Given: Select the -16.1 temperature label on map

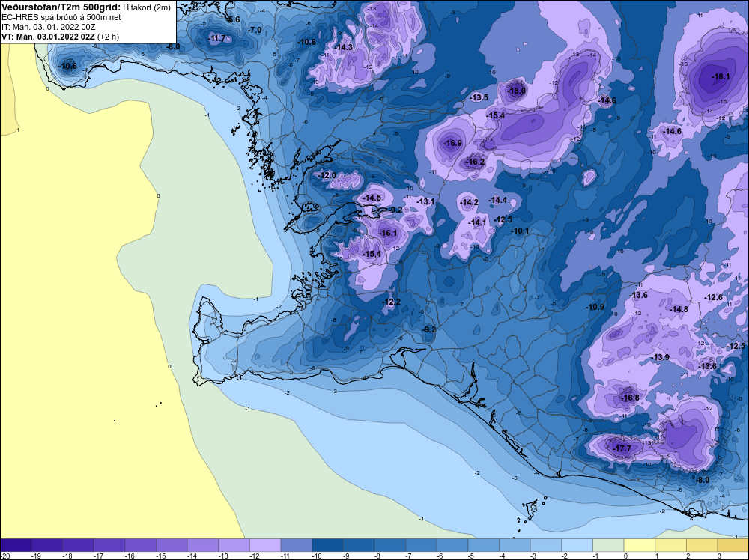Looking at the screenshot, I should click(x=388, y=233).
